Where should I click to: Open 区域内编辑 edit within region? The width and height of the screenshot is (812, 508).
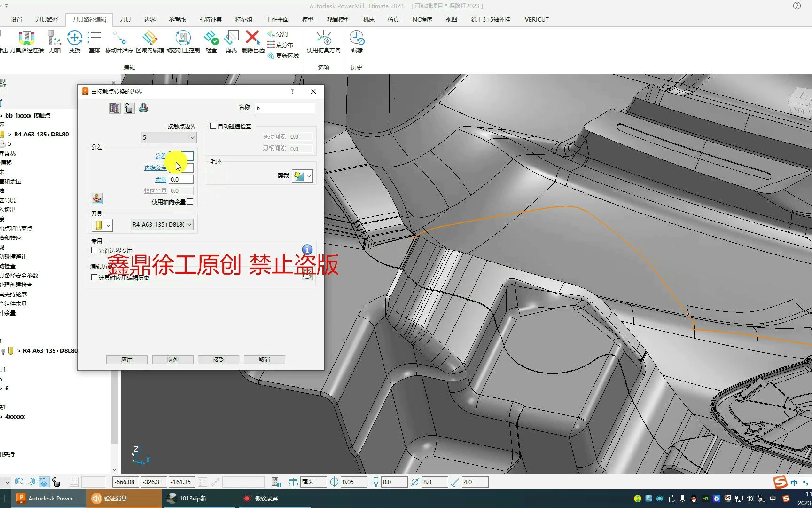coord(150,41)
